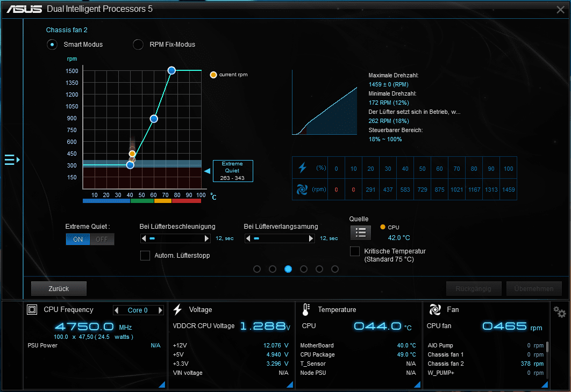Open the side menu with the hamburger arrow icon

pos(12,159)
